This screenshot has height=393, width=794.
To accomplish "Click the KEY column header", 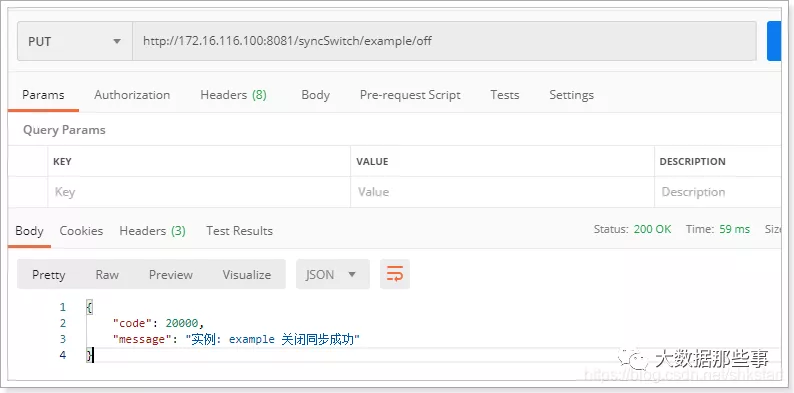I will [x=62, y=162].
